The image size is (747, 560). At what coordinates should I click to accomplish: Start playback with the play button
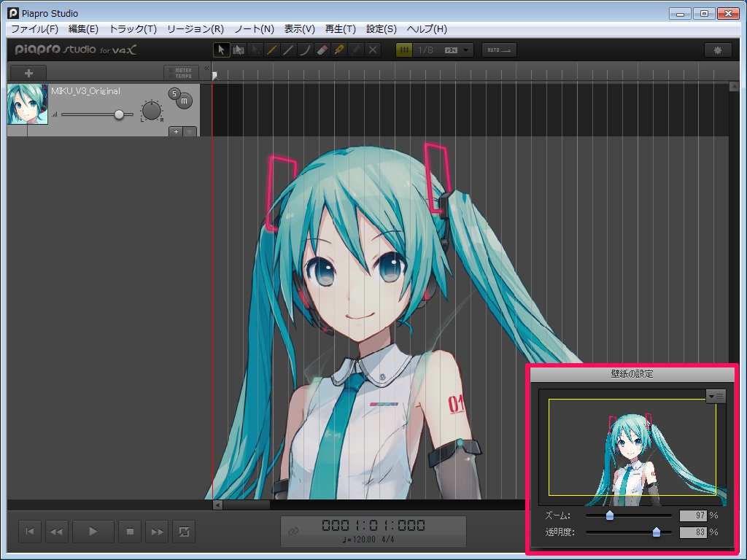coord(93,532)
